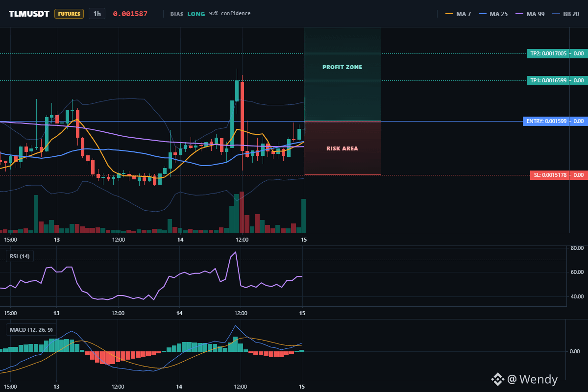Click the 0.001587 current price
The height and width of the screenshot is (392, 588).
[130, 14]
